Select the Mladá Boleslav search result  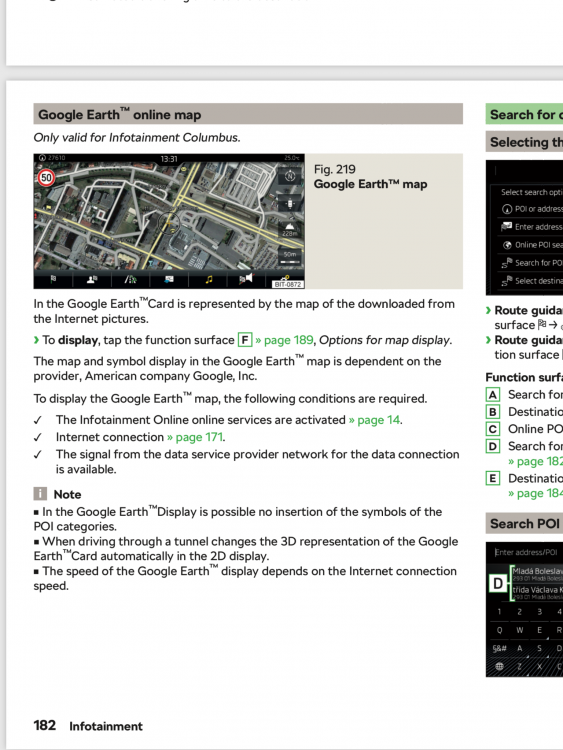537,574
